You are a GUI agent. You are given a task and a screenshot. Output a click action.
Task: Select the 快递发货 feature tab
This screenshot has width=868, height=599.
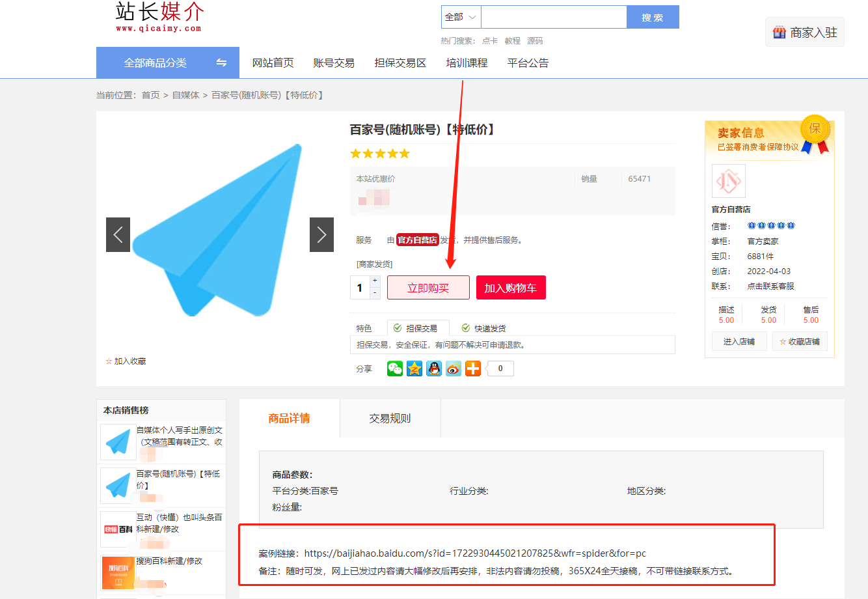(x=483, y=328)
